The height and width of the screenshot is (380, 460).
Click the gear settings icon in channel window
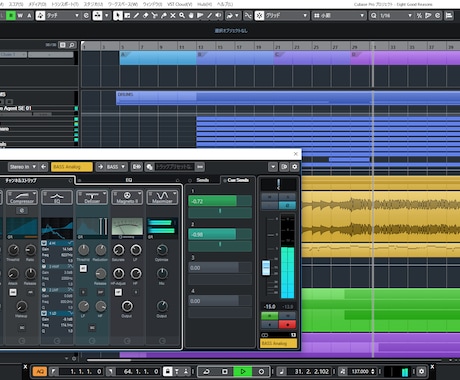pos(294,167)
